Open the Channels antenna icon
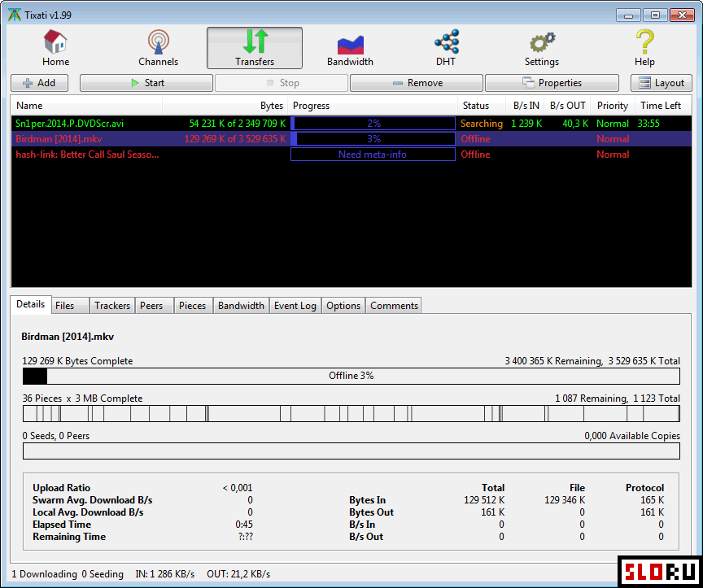Screen dimensions: 703x588 158,42
